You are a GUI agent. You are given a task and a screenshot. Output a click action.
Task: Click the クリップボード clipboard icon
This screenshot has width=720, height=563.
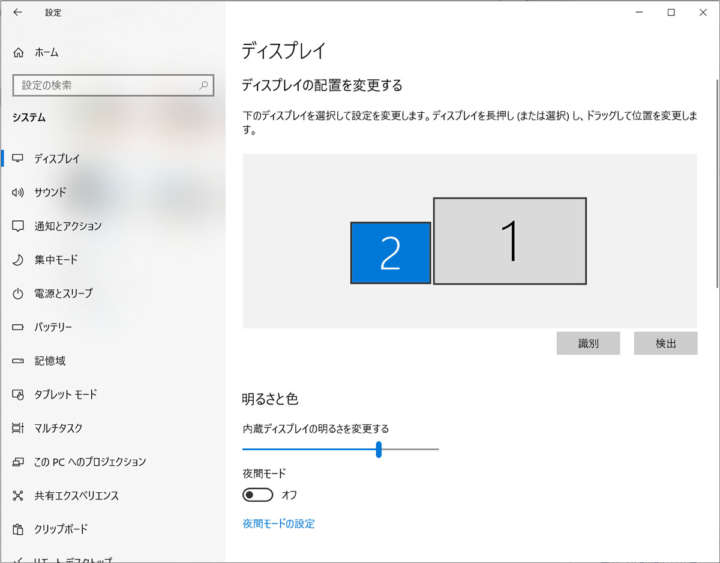click(18, 529)
